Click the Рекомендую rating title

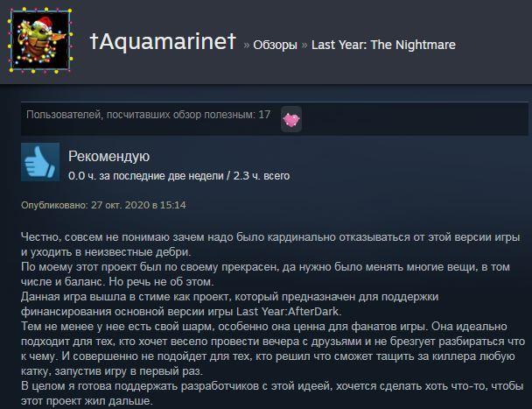(x=108, y=156)
